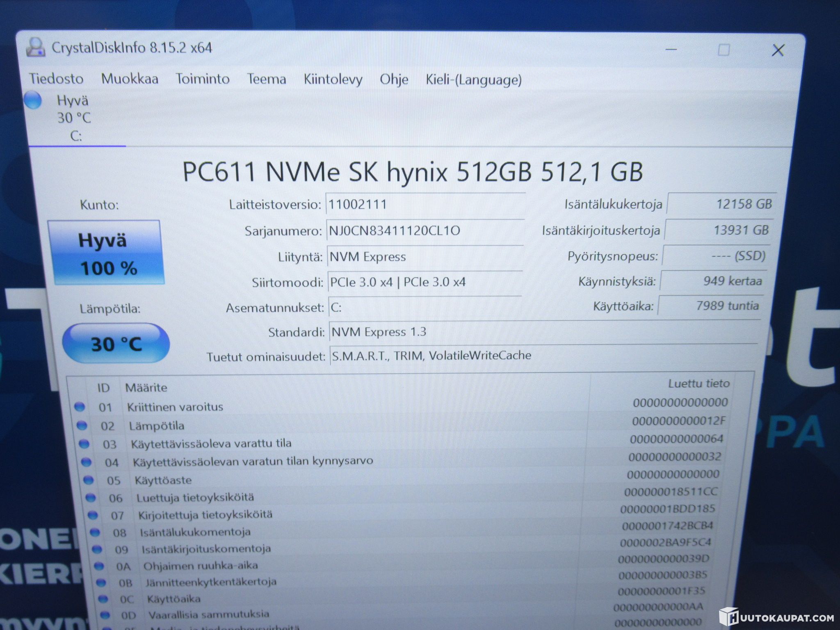Select the Luettuja tietoyksiköitä attribute
Image resolution: width=840 pixels, height=630 pixels.
[x=195, y=498]
